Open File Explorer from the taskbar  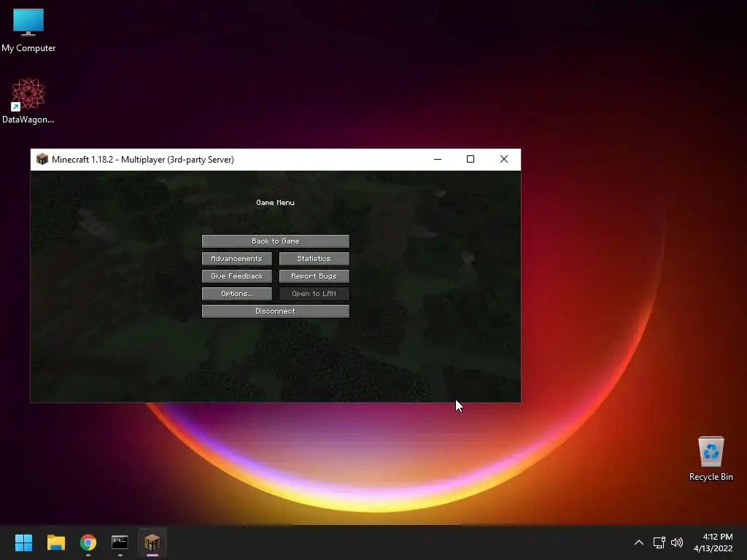(55, 542)
